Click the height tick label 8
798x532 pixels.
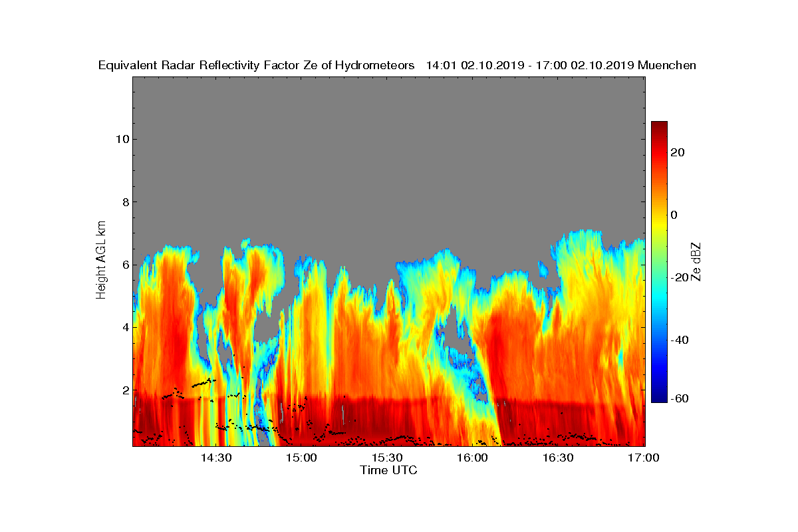pos(125,202)
